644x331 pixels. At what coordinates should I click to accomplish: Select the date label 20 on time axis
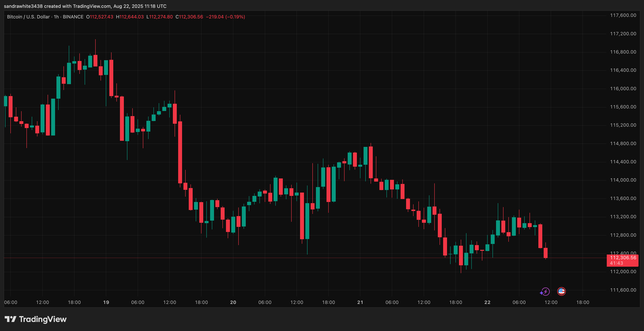233,302
